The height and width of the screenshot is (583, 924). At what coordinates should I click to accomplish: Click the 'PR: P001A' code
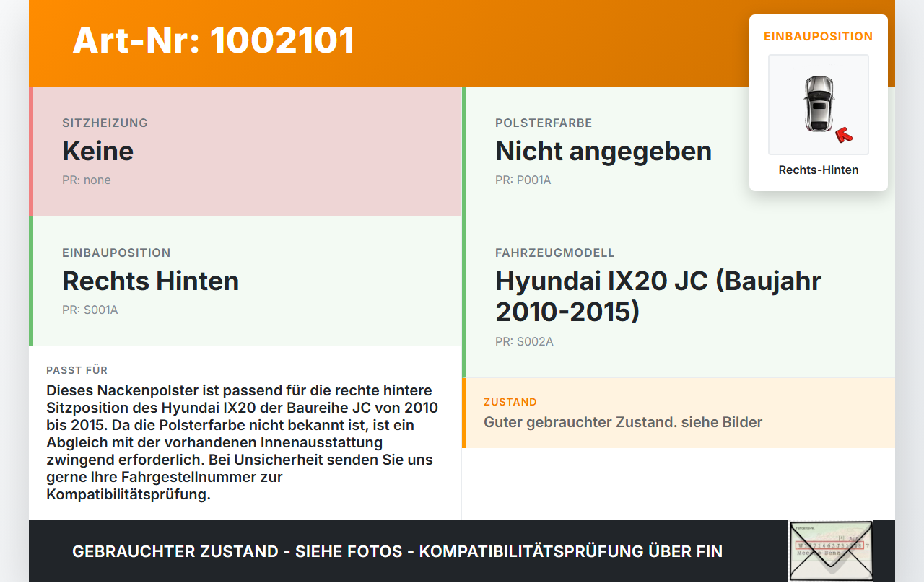coord(523,180)
